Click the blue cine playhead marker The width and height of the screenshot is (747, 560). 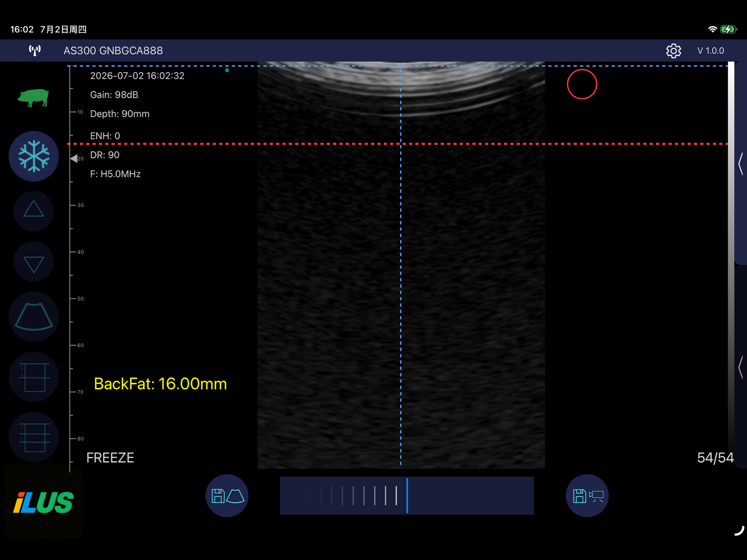pos(407,495)
